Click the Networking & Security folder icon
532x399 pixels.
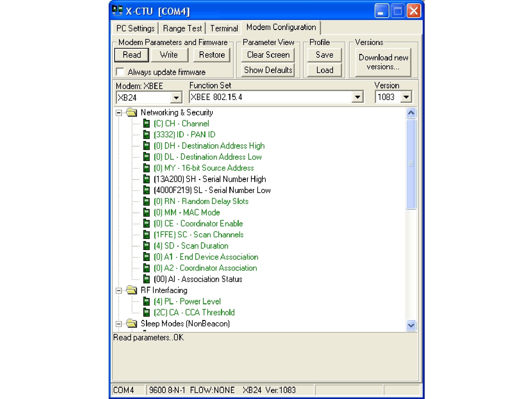coord(132,112)
